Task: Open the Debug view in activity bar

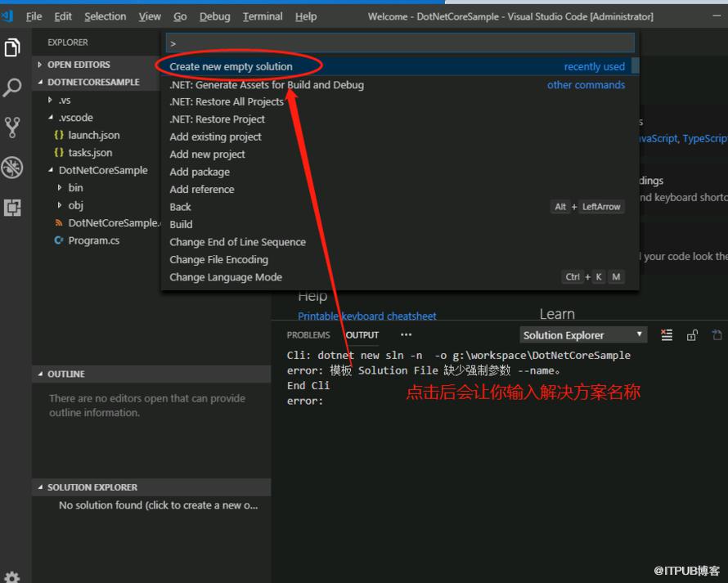Action: [x=12, y=168]
